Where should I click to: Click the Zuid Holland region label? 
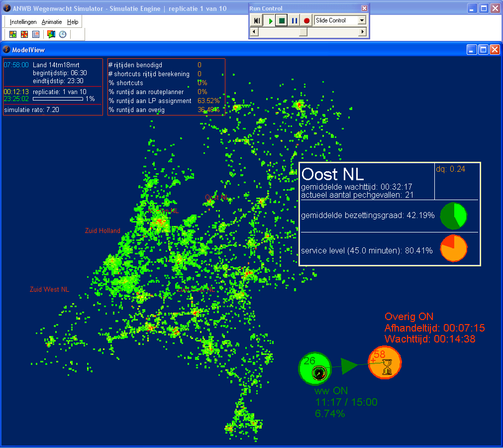(x=102, y=230)
